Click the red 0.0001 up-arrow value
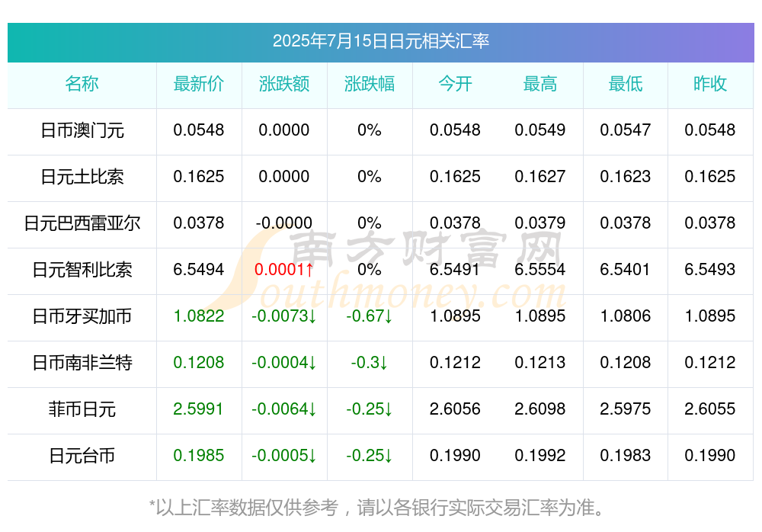 click(x=284, y=269)
